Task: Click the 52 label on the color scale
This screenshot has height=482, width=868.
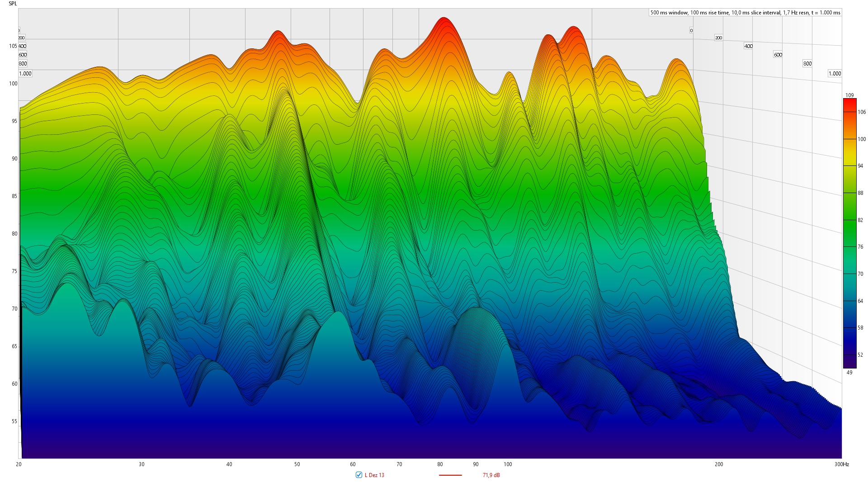Action: pyautogui.click(x=860, y=355)
